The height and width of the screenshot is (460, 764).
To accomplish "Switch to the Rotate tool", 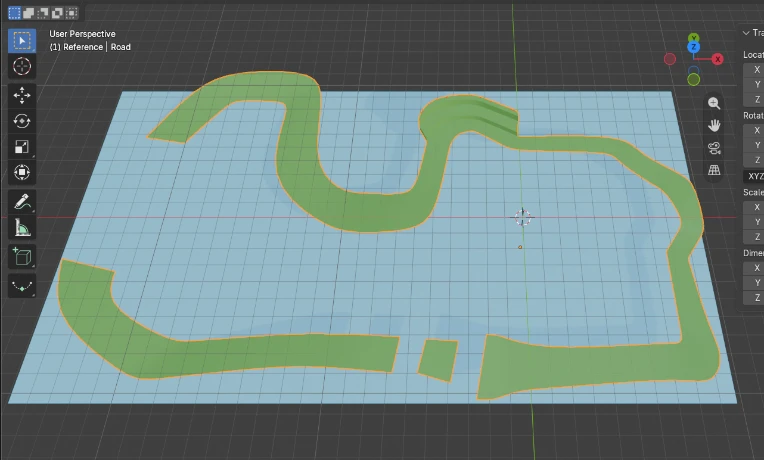I will coord(22,121).
